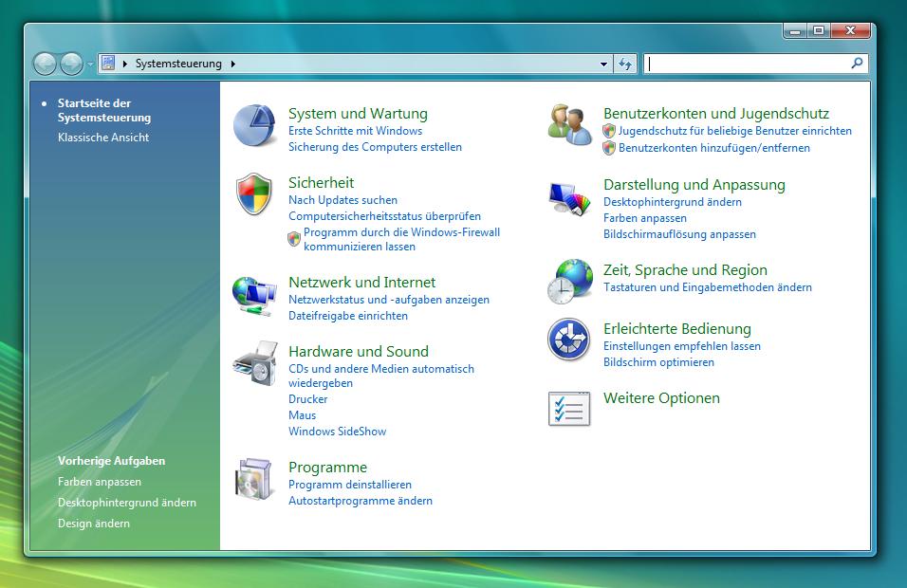Click the forward navigation arrow button
Screen dimensions: 907x588
click(x=72, y=64)
